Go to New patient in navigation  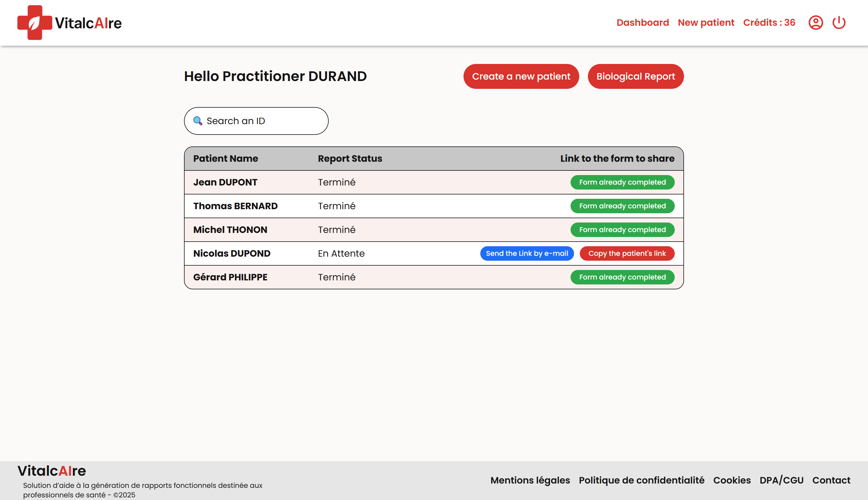coord(706,23)
